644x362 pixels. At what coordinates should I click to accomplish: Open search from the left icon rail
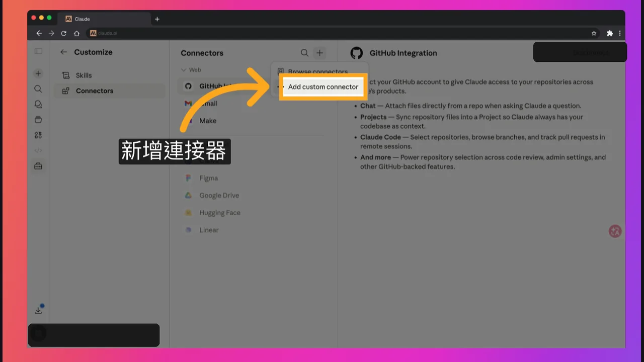pyautogui.click(x=38, y=89)
